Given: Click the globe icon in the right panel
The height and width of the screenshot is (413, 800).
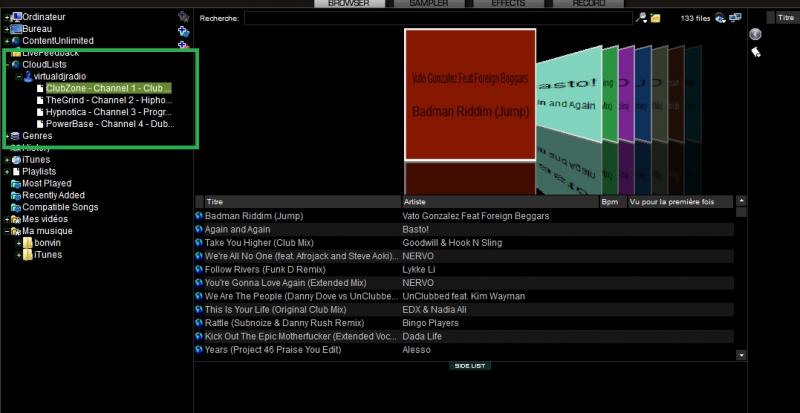Looking at the screenshot, I should pyautogui.click(x=756, y=34).
